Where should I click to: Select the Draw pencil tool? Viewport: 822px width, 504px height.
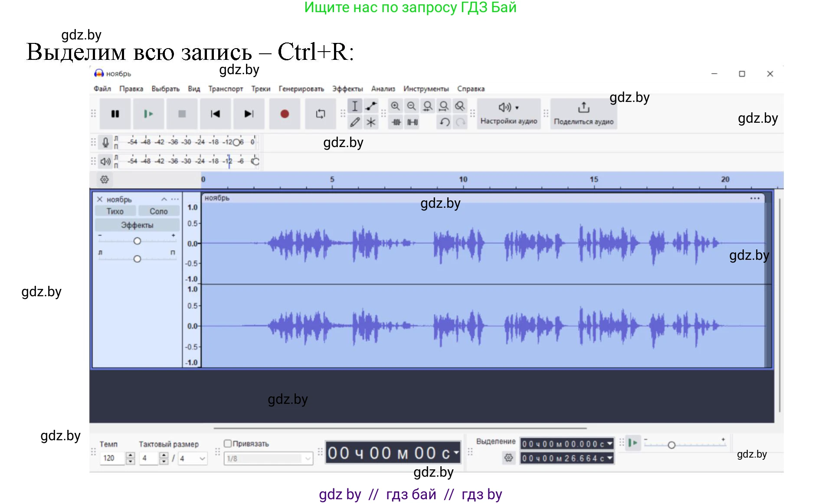(x=355, y=122)
